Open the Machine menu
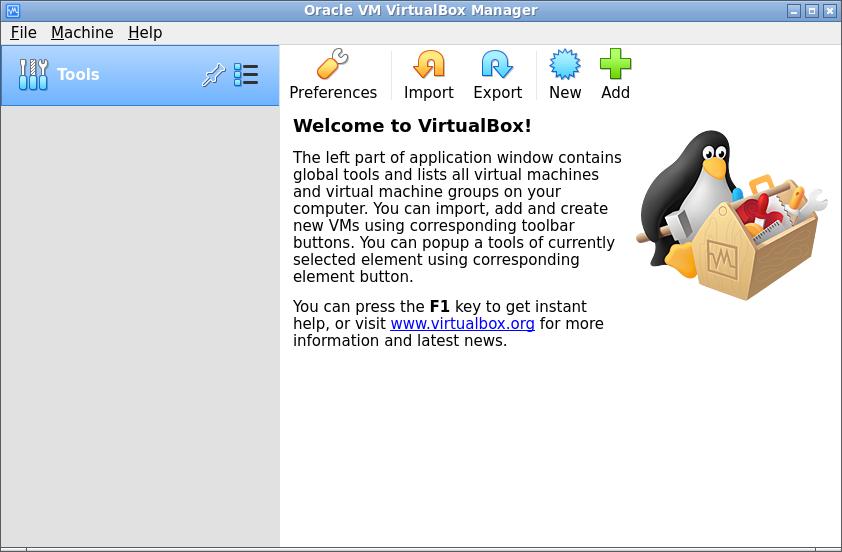The width and height of the screenshot is (842, 552). 82,33
